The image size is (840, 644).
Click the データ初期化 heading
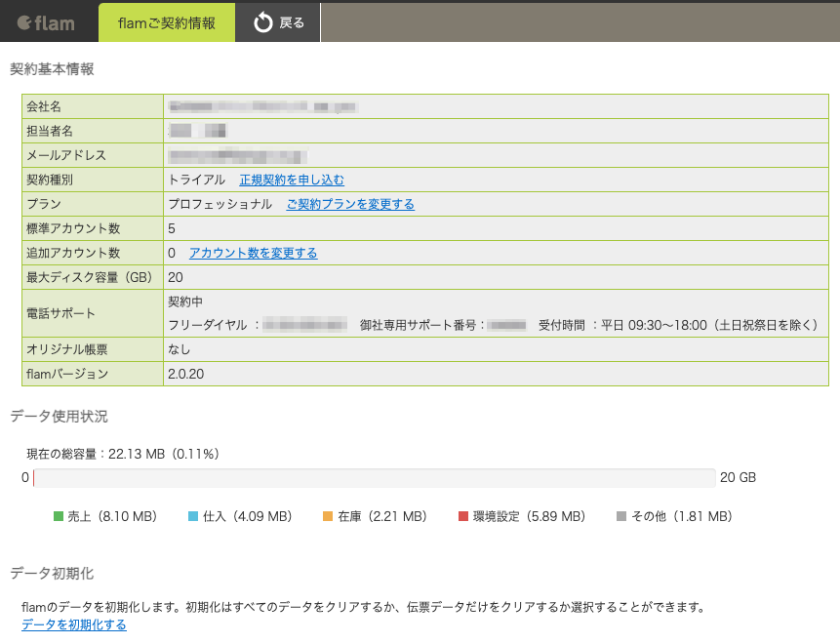click(52, 574)
